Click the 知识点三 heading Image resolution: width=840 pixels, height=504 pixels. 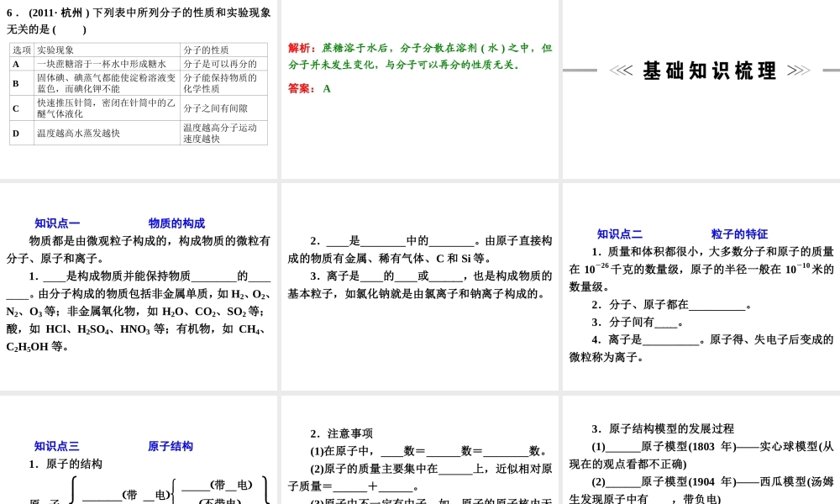pyautogui.click(x=57, y=446)
